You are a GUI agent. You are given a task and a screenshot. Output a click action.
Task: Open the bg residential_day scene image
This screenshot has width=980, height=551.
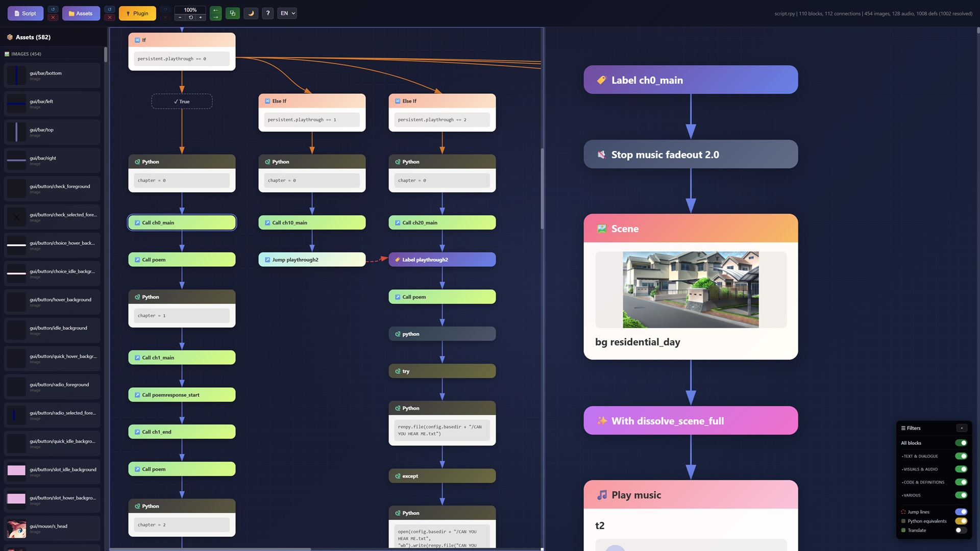[x=691, y=289]
